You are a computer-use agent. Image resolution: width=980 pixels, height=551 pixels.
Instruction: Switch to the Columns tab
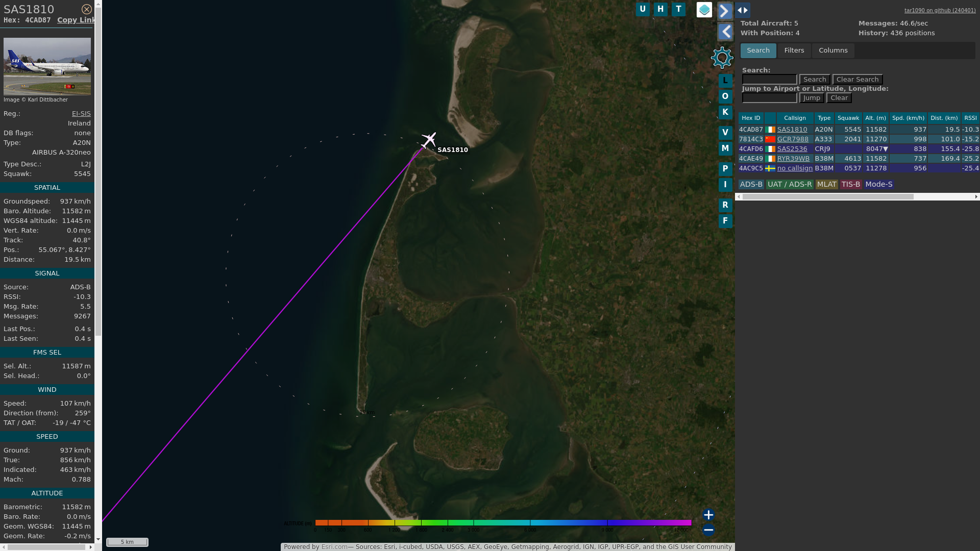(833, 51)
